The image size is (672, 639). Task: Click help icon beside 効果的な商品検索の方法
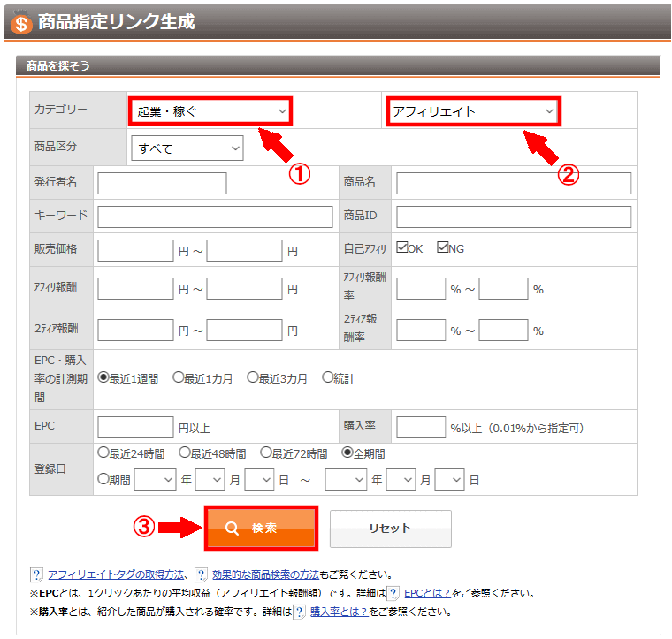(x=201, y=574)
